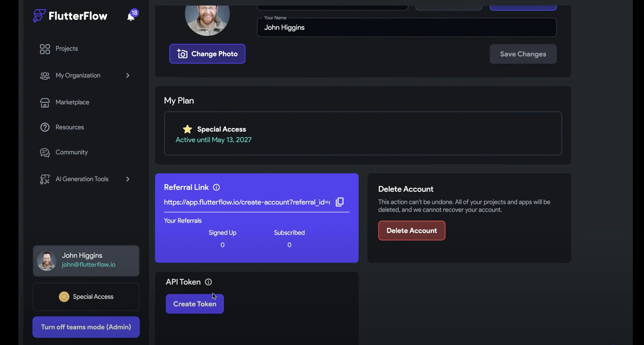Click the Active until May 13, 2027 text
This screenshot has height=345, width=644.
point(213,140)
